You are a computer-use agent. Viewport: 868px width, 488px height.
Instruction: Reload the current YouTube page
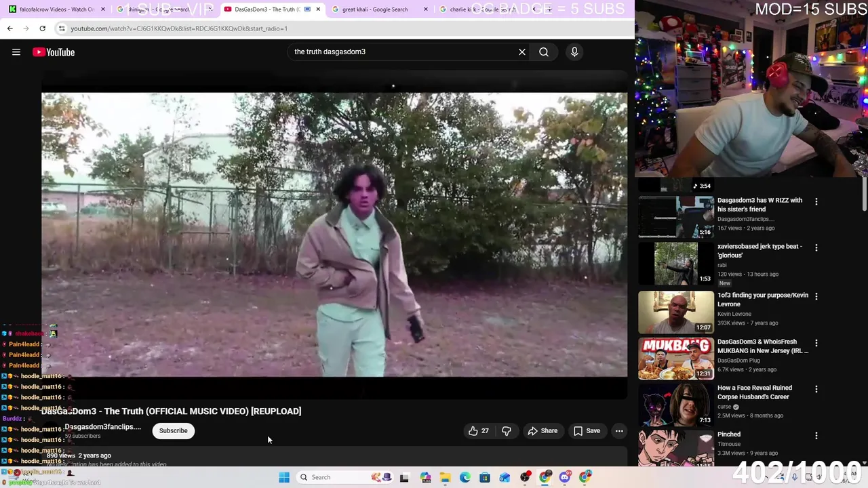click(x=42, y=28)
